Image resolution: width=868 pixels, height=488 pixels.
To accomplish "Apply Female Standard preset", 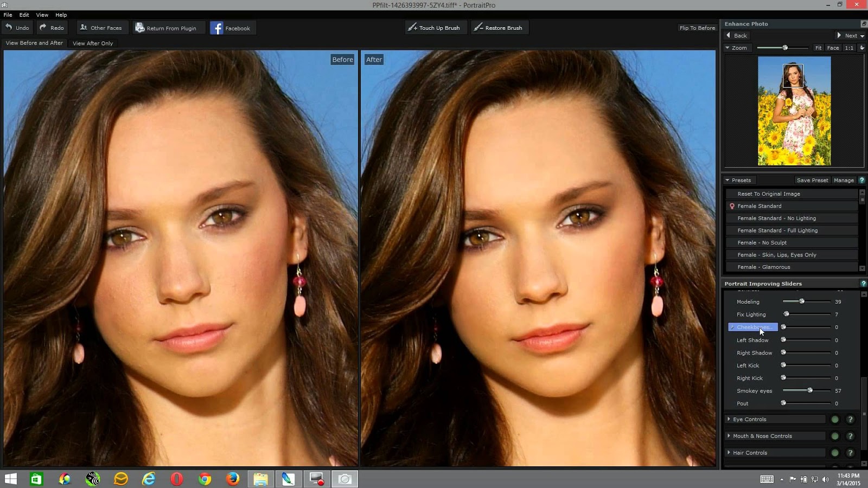I will point(792,206).
